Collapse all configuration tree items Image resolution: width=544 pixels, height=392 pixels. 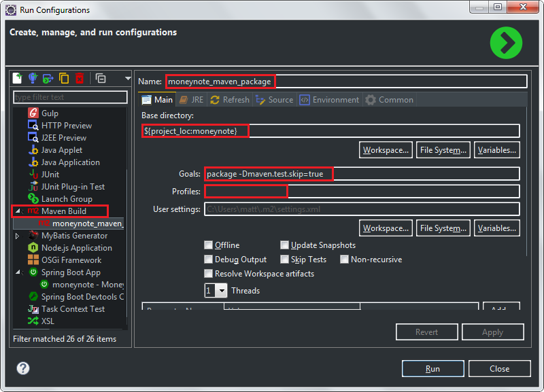(100, 78)
